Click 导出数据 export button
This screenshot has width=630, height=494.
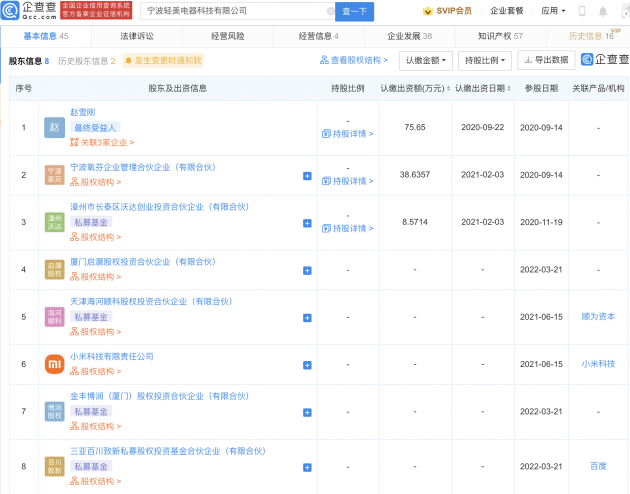pyautogui.click(x=546, y=60)
